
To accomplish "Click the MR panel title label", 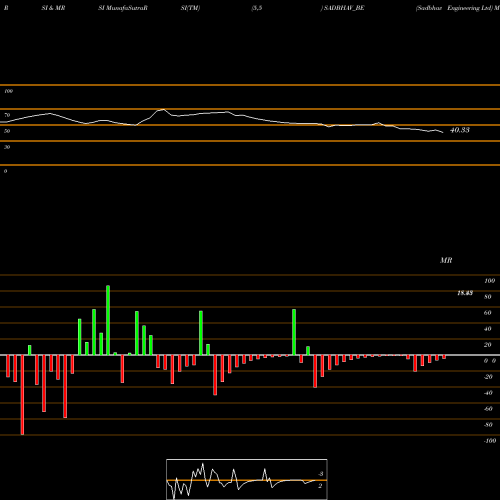I will [446, 260].
